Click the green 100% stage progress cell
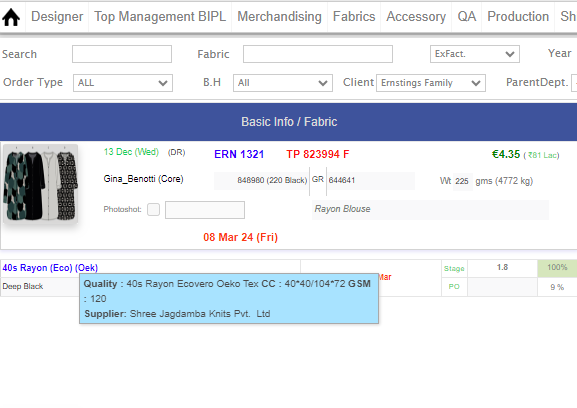Image resolution: width=577 pixels, height=408 pixels. [x=557, y=268]
